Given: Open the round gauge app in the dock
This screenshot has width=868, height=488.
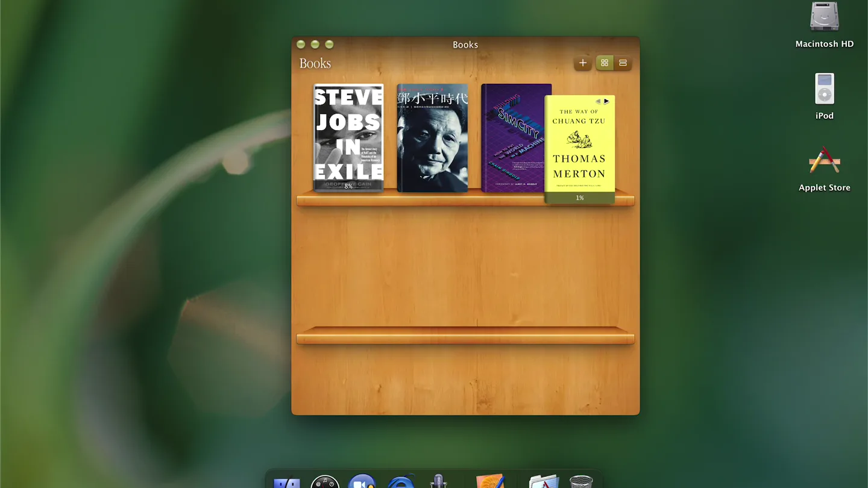Looking at the screenshot, I should [x=325, y=481].
